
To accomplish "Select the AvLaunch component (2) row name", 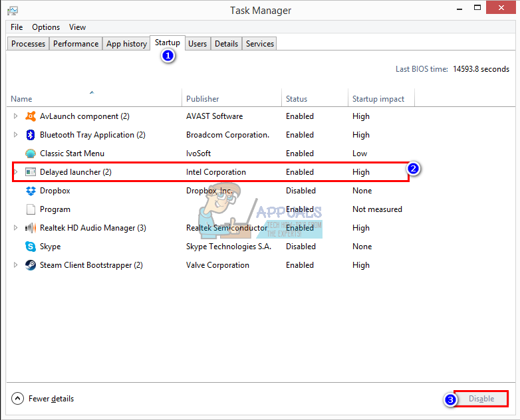I will coord(84,116).
